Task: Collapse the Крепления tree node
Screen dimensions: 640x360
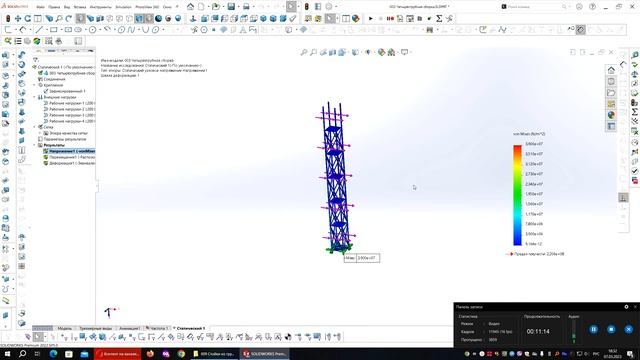Action: (35, 85)
